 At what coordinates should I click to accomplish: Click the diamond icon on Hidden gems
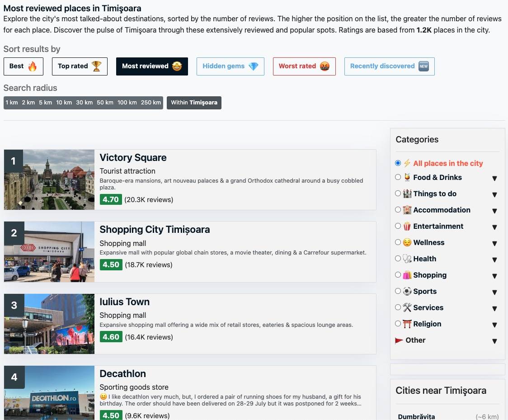pyautogui.click(x=254, y=66)
